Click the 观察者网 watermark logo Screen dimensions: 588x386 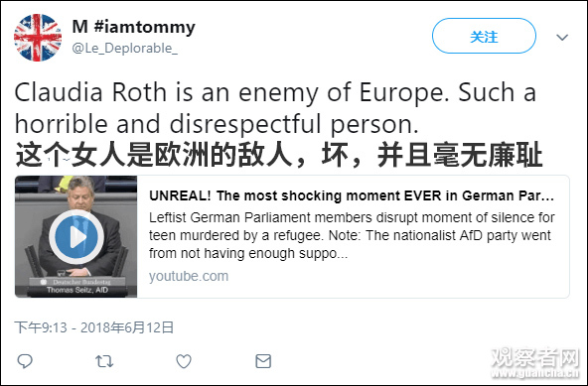(535, 357)
